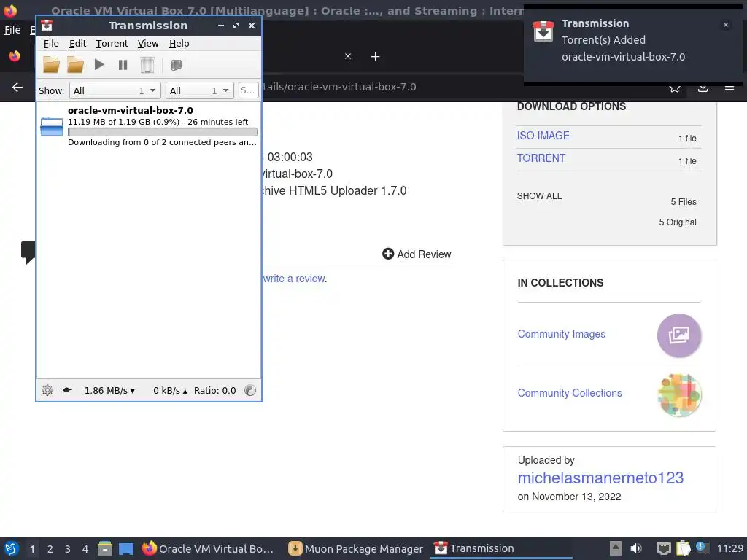Click the second folder icon in Transmission toolbar
This screenshot has width=747, height=560.
pyautogui.click(x=75, y=64)
